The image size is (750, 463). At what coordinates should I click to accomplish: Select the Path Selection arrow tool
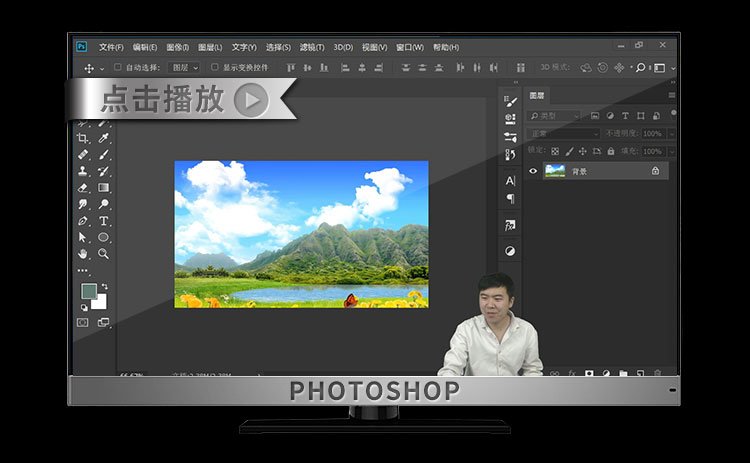83,237
